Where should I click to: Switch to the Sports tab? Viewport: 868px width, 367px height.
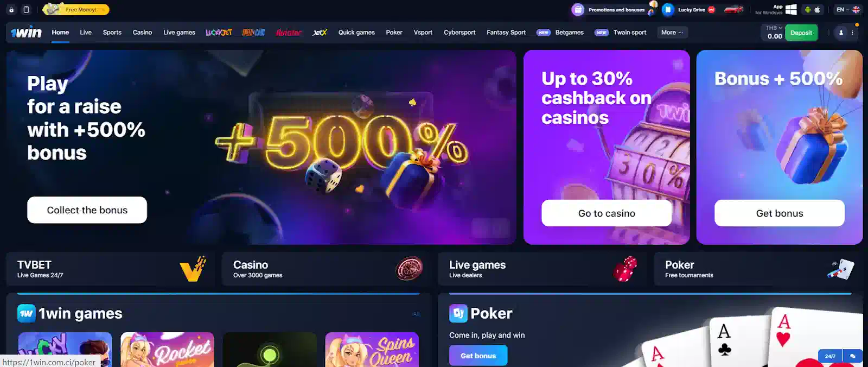(x=112, y=33)
